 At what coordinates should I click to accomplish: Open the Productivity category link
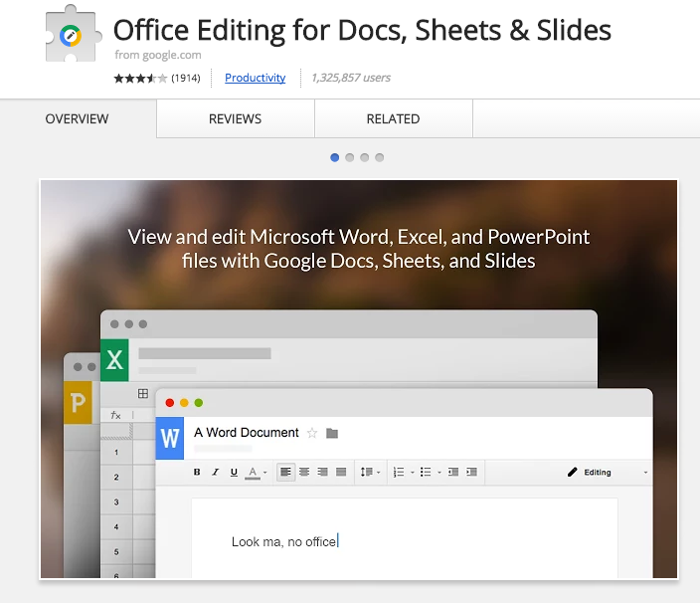click(x=255, y=78)
